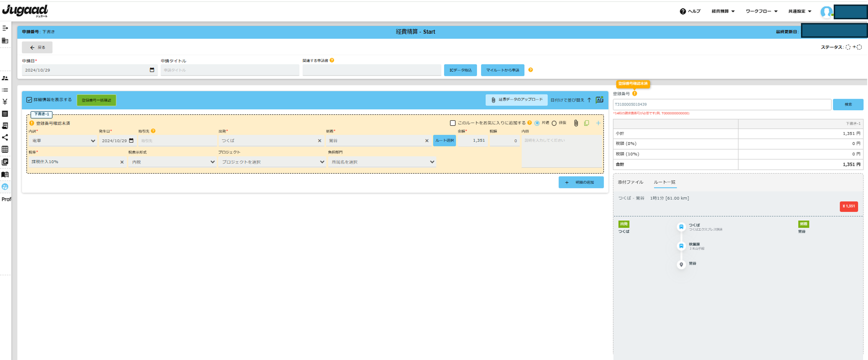This screenshot has height=360, width=868.
Task: Click the 明細の追加 button
Action: pos(581,182)
